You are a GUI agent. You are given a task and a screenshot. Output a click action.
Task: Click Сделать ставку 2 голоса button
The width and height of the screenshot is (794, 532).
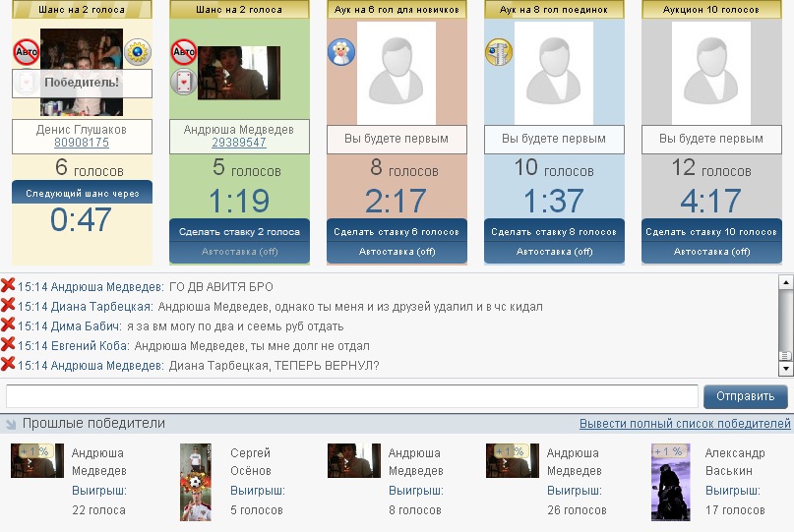coord(239,231)
